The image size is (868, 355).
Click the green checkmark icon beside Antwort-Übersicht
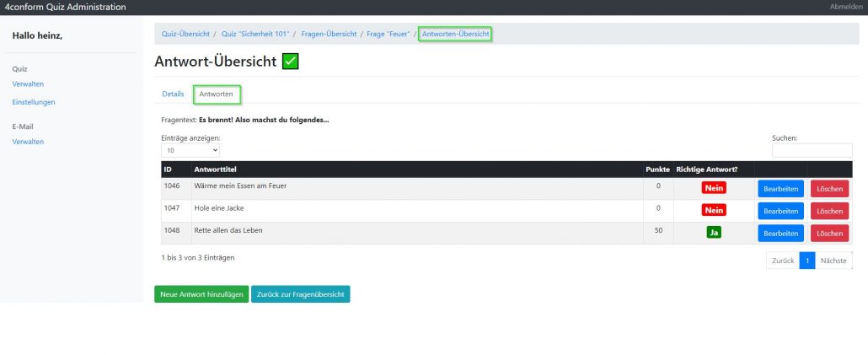point(290,62)
